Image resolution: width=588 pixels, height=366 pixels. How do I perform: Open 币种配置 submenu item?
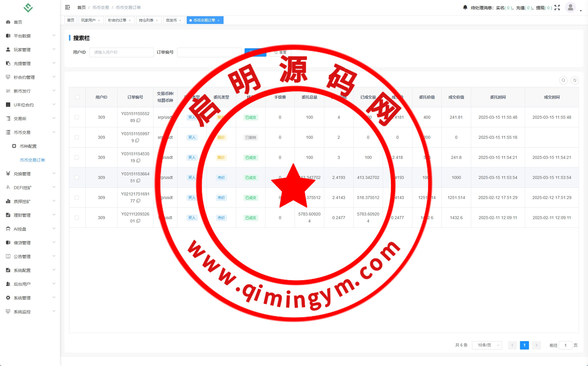pos(28,146)
